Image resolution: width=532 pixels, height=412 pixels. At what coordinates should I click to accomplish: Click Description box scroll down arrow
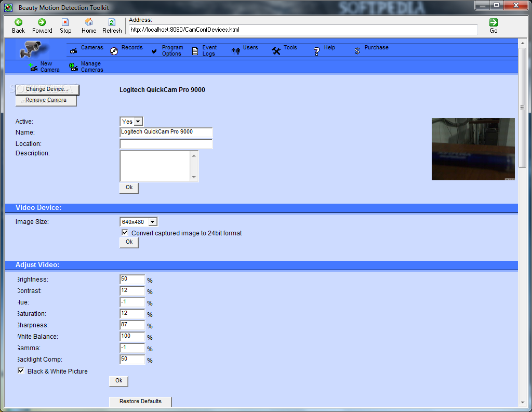tap(194, 177)
